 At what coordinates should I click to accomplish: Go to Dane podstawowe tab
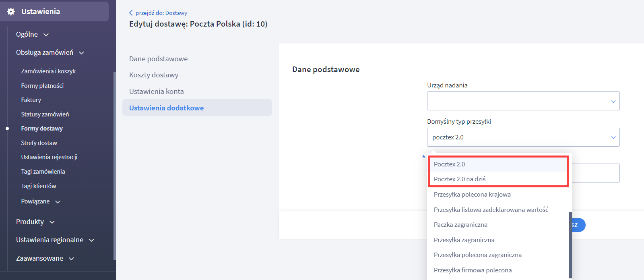(159, 59)
